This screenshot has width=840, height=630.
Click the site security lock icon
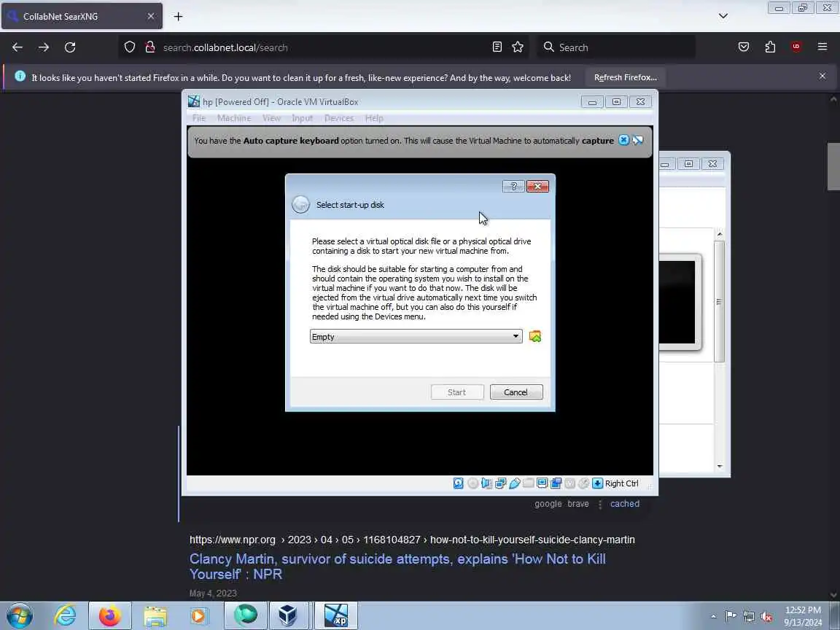(x=150, y=47)
